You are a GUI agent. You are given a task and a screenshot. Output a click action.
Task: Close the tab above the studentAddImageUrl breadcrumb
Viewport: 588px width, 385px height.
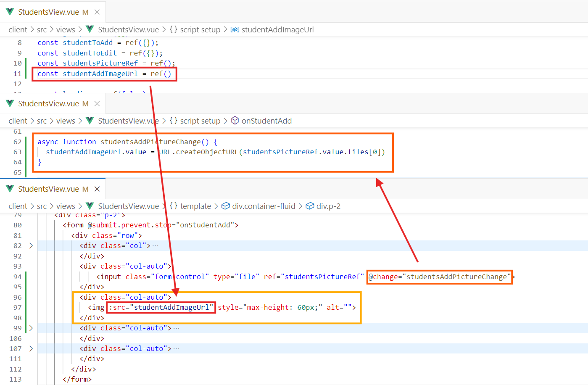pos(97,12)
